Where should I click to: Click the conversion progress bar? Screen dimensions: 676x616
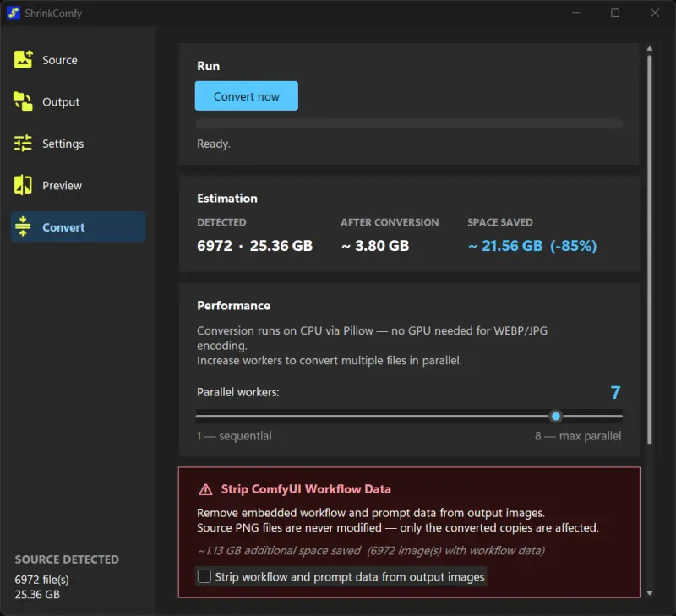tap(409, 123)
